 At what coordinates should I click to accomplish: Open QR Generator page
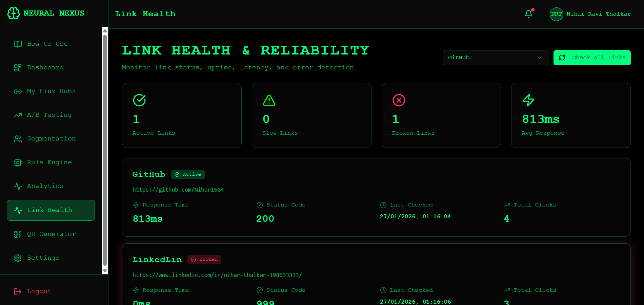coord(51,234)
